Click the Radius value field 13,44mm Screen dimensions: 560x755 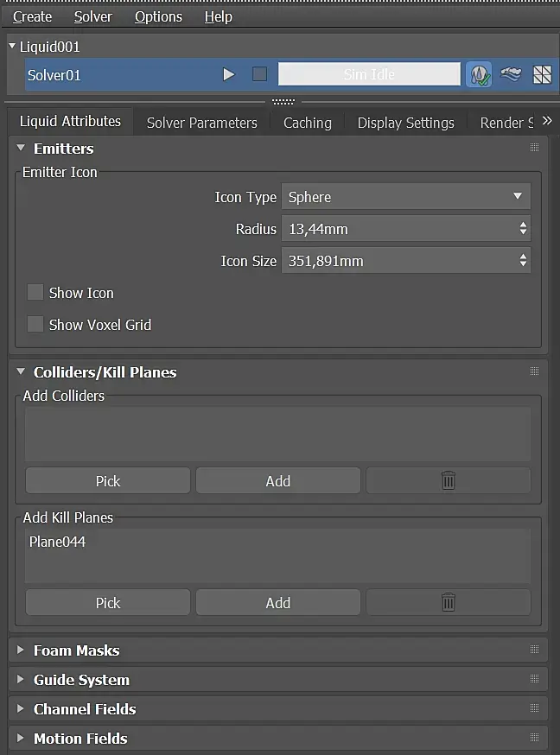pos(406,228)
